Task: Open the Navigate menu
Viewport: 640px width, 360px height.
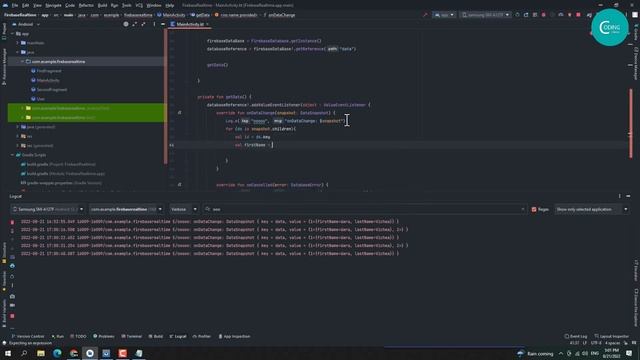Action: click(x=53, y=5)
